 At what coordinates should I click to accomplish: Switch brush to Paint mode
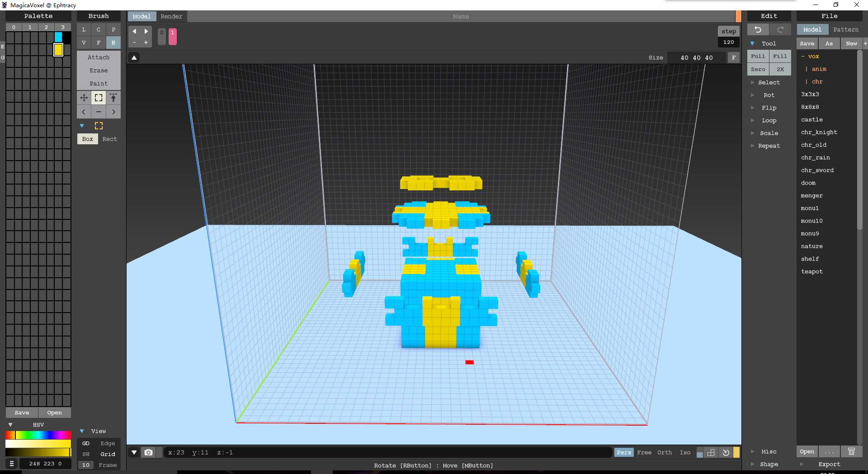point(99,84)
